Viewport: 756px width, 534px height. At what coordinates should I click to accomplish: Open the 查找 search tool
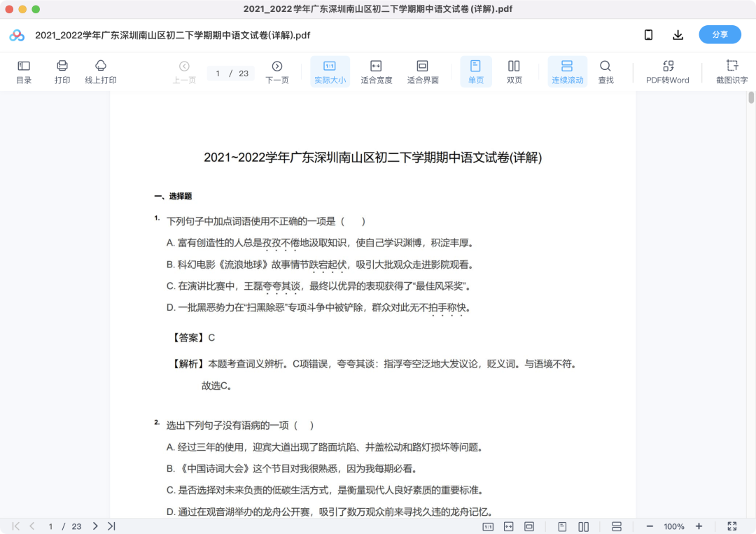tap(605, 72)
